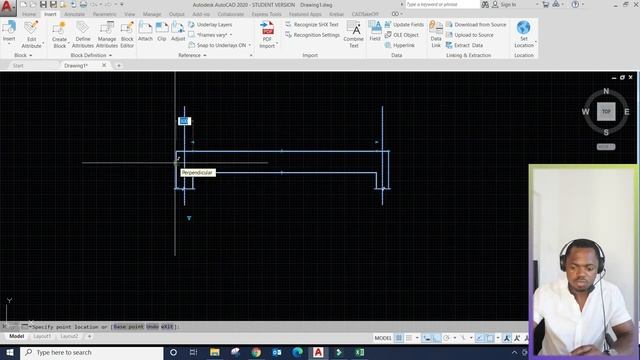Open Snap to Underlays ON dropdown
Screen dimensions: 640x360
pos(249,45)
